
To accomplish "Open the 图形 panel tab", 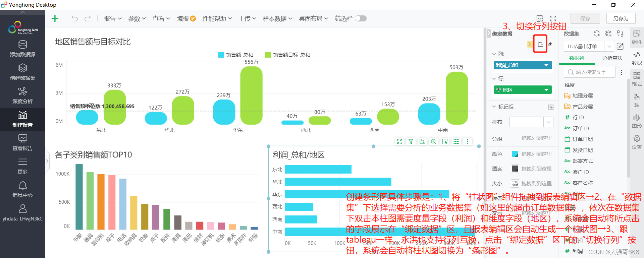I will point(637,121).
